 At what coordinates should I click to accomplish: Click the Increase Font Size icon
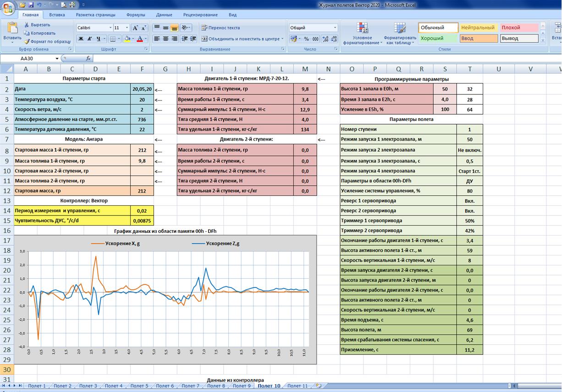[x=135, y=28]
